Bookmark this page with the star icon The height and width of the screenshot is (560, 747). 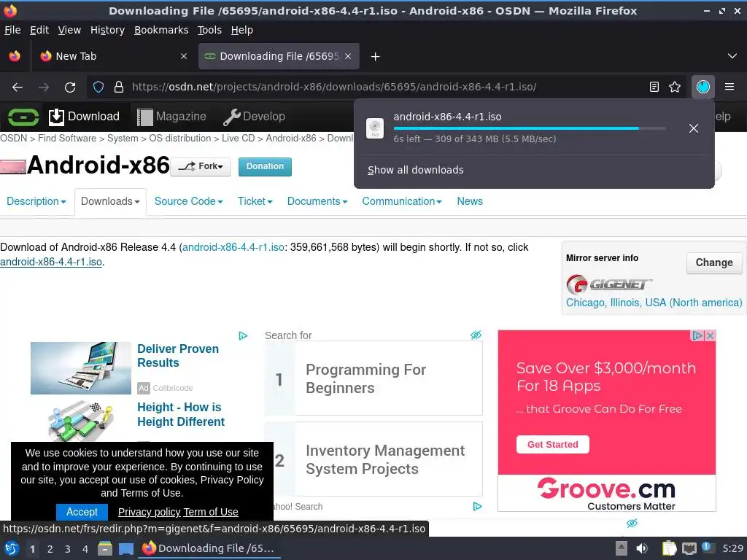[675, 87]
